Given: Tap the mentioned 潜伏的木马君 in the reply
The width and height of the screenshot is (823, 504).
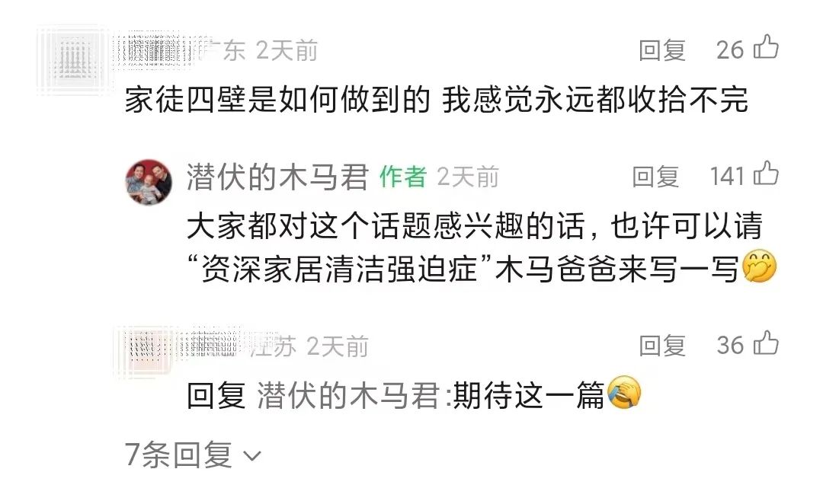Looking at the screenshot, I should click(x=347, y=395).
